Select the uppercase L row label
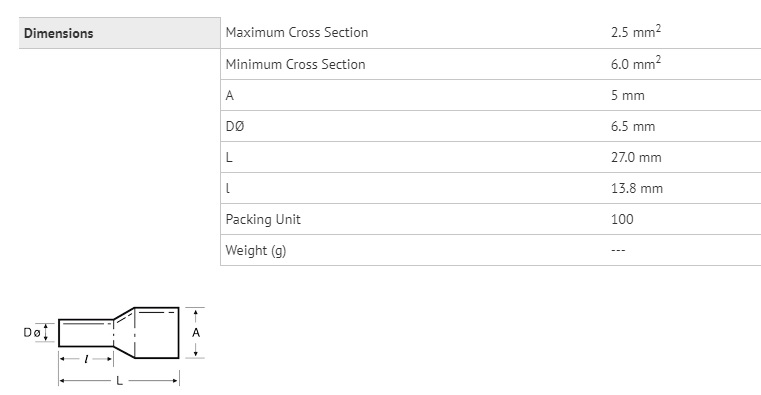761x395 pixels. click(229, 157)
